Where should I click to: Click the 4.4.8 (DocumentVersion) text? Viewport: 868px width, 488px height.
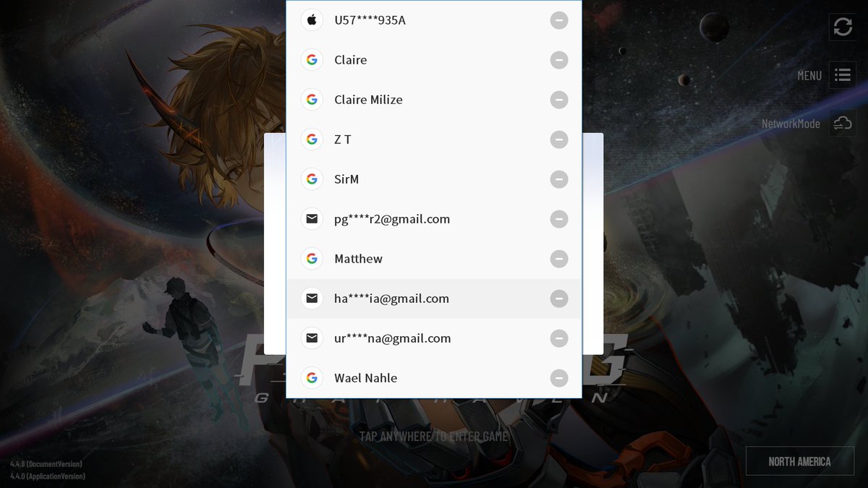[x=46, y=463]
